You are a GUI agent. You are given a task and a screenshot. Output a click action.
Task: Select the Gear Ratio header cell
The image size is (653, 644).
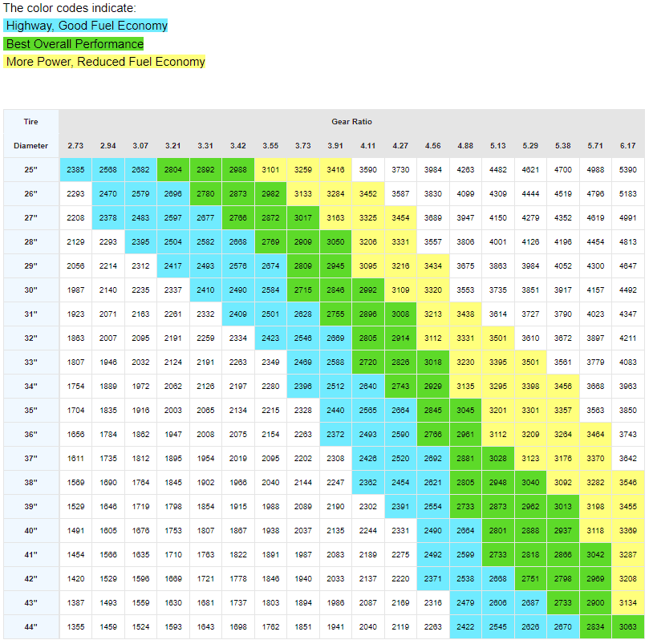click(x=351, y=122)
